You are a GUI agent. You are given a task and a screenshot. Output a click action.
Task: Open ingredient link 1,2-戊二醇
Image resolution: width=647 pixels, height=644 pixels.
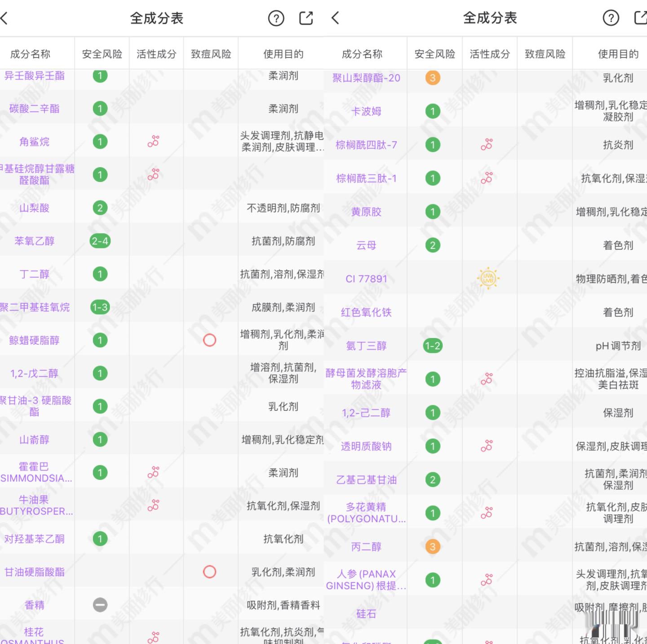pos(35,373)
